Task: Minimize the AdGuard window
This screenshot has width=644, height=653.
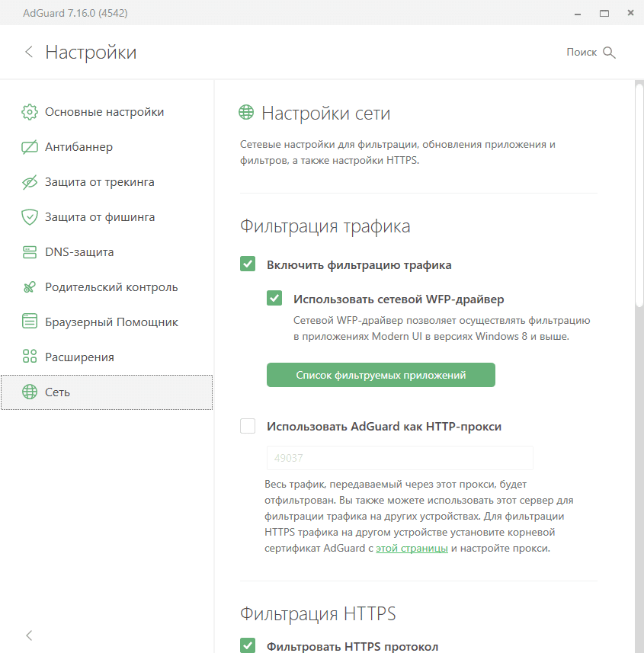Action: coord(578,13)
